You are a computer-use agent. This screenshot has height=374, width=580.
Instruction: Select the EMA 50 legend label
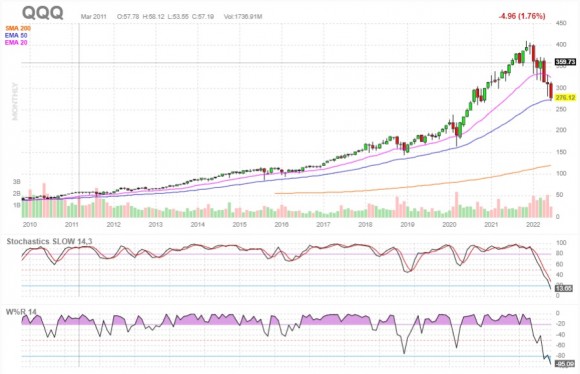pos(16,36)
